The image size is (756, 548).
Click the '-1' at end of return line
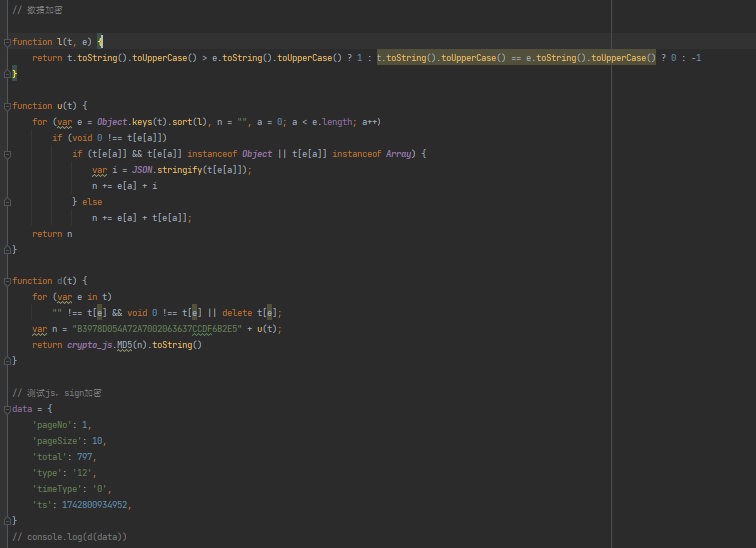click(x=696, y=58)
